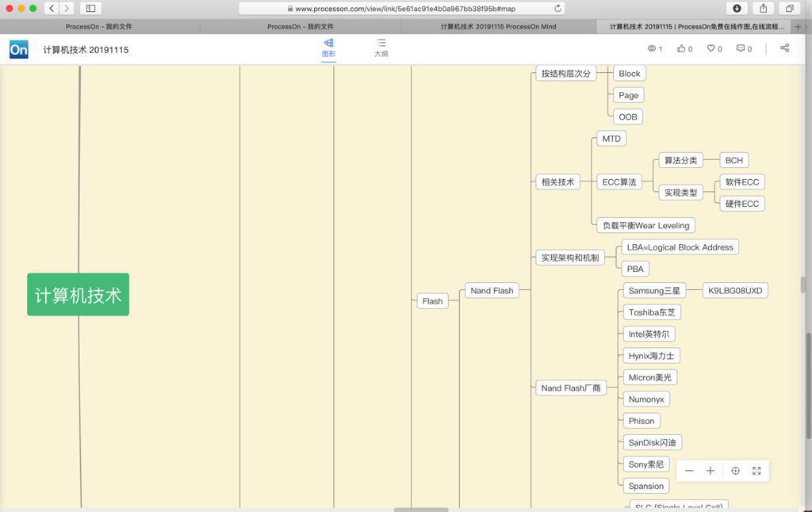
Task: Click the PBA node
Action: [x=635, y=269]
